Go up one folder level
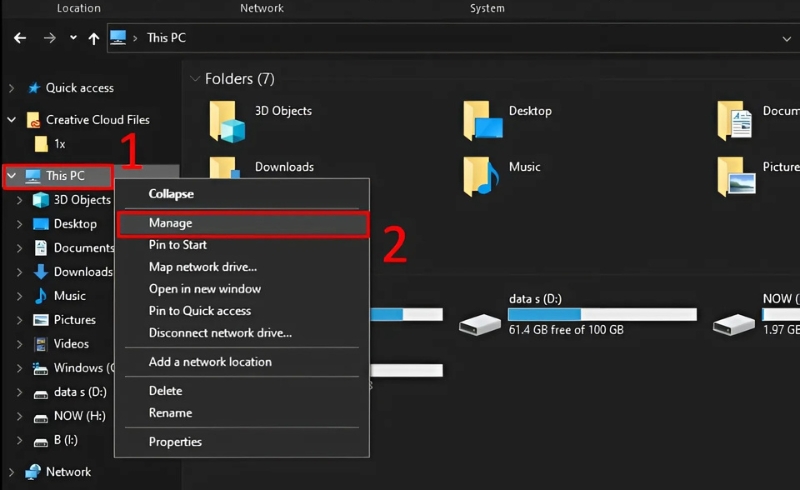The width and height of the screenshot is (800, 490). pyautogui.click(x=93, y=38)
